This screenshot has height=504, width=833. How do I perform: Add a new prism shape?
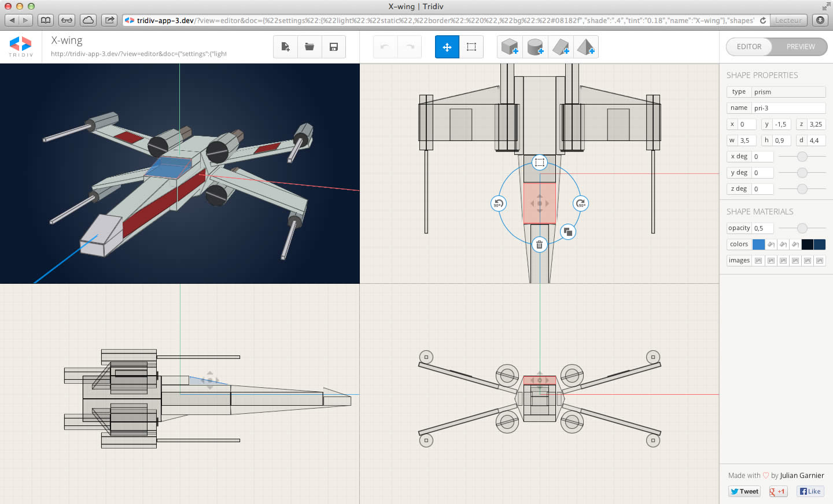[x=561, y=47]
